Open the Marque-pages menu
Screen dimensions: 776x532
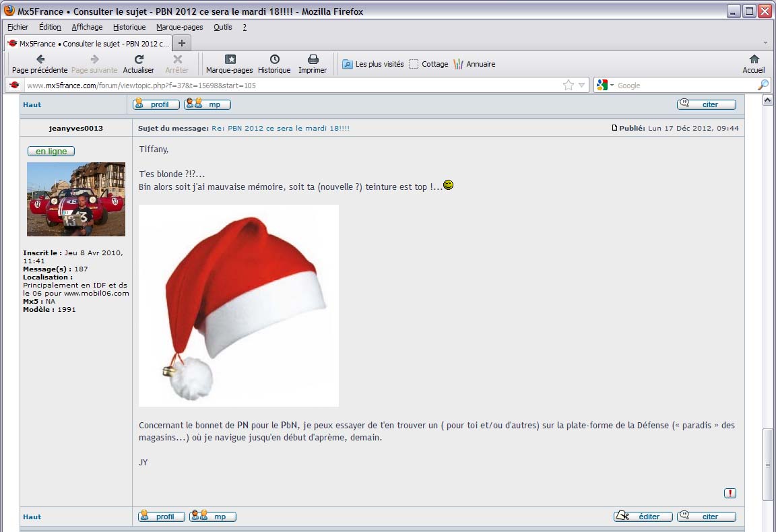pyautogui.click(x=180, y=27)
